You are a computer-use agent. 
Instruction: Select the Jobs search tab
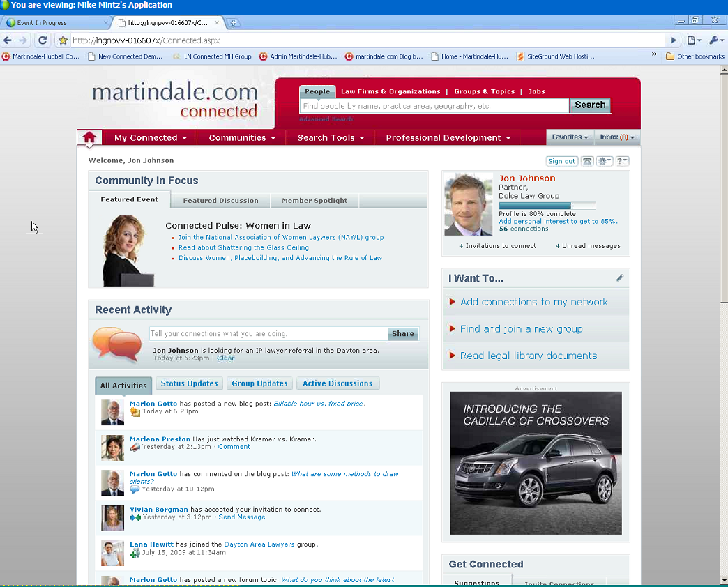[x=536, y=91]
